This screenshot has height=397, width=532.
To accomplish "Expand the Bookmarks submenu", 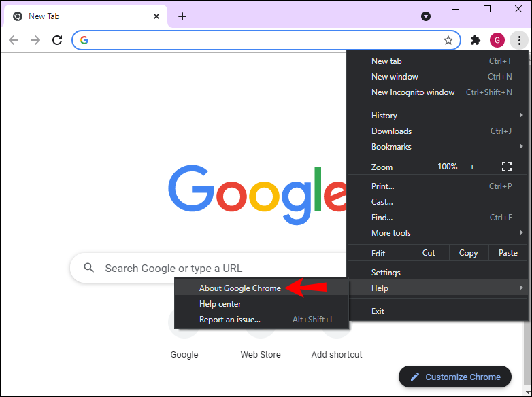I will tap(437, 146).
